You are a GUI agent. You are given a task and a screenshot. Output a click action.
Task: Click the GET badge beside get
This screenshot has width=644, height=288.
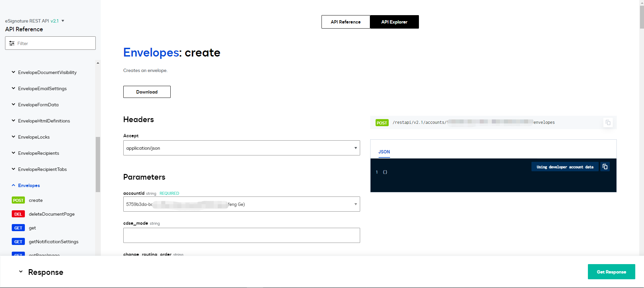tap(18, 228)
